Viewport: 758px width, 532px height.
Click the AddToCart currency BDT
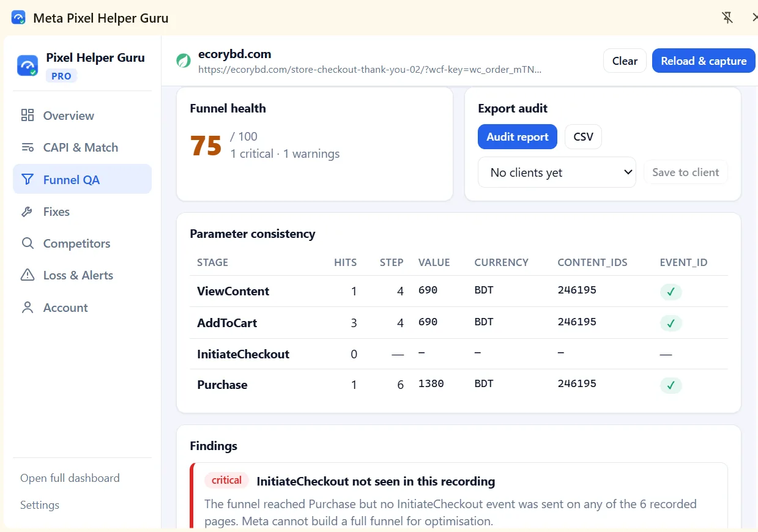(484, 322)
